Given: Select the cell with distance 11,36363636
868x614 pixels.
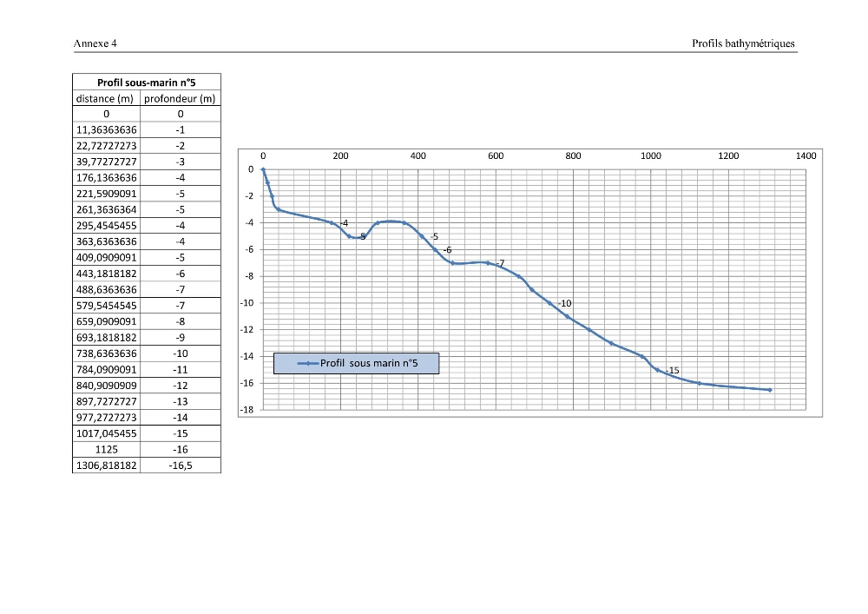Looking at the screenshot, I should [x=106, y=130].
